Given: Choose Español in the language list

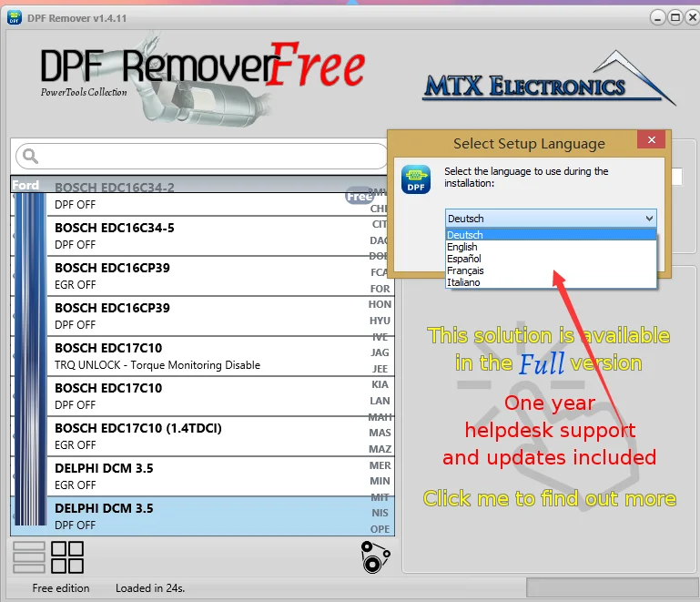Looking at the screenshot, I should pos(551,259).
